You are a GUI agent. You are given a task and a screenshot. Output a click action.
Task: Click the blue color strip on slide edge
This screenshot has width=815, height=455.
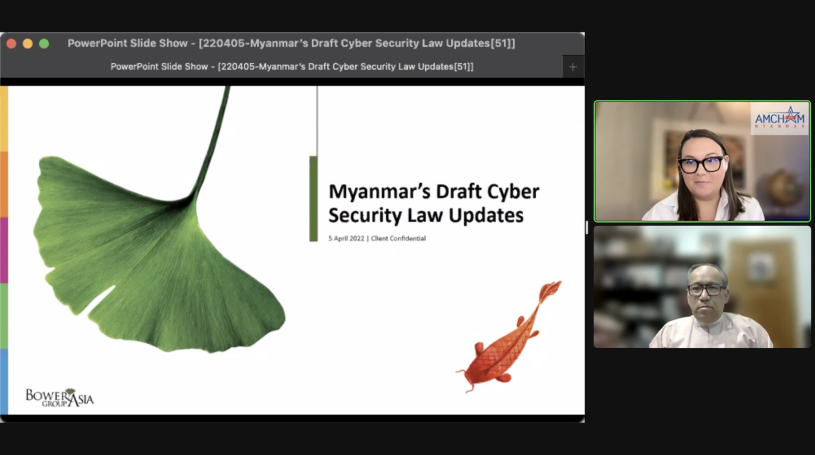pos(4,381)
